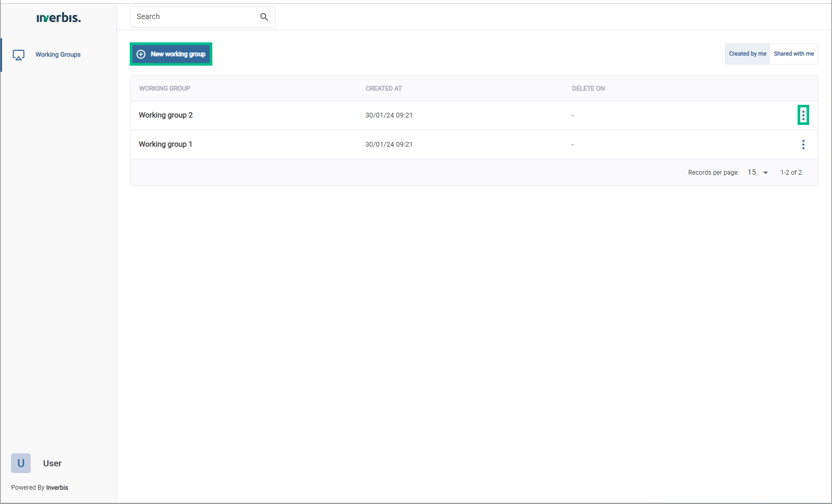Viewport: 832px width, 504px height.
Task: Click the records per page value 15
Action: (752, 173)
